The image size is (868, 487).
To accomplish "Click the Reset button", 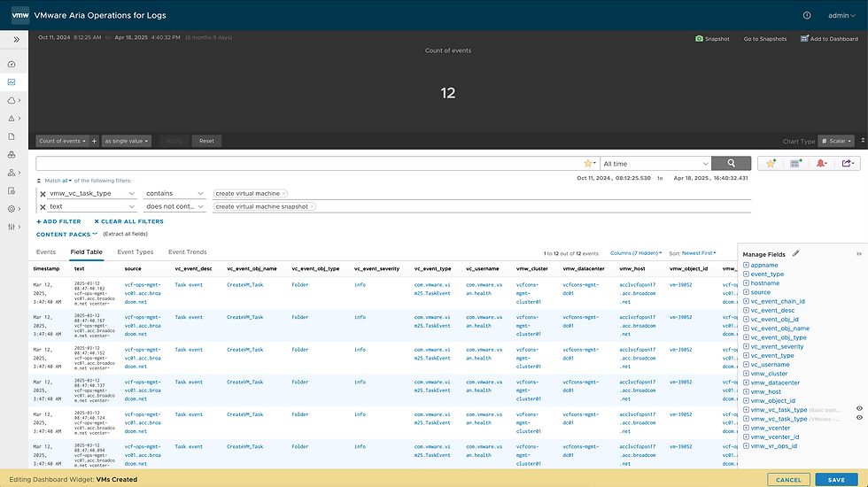I will [206, 141].
